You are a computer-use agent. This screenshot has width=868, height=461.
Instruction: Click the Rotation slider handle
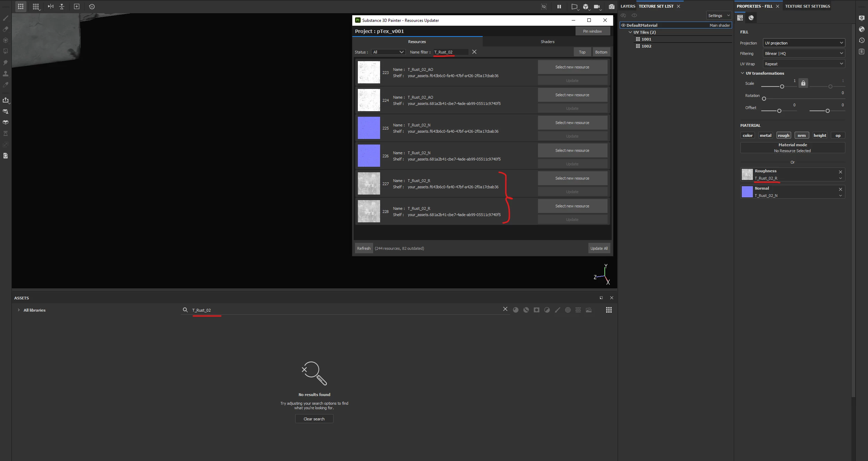764,99
